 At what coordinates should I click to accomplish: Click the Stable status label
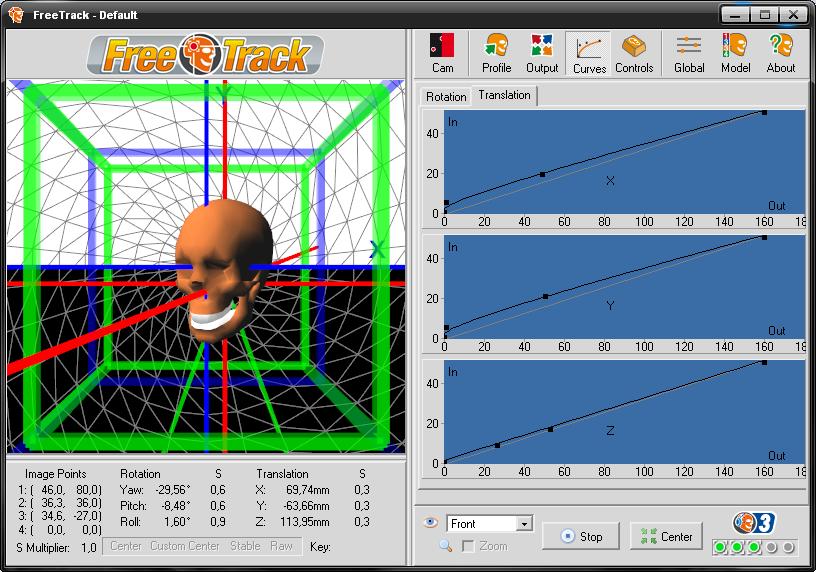(245, 546)
